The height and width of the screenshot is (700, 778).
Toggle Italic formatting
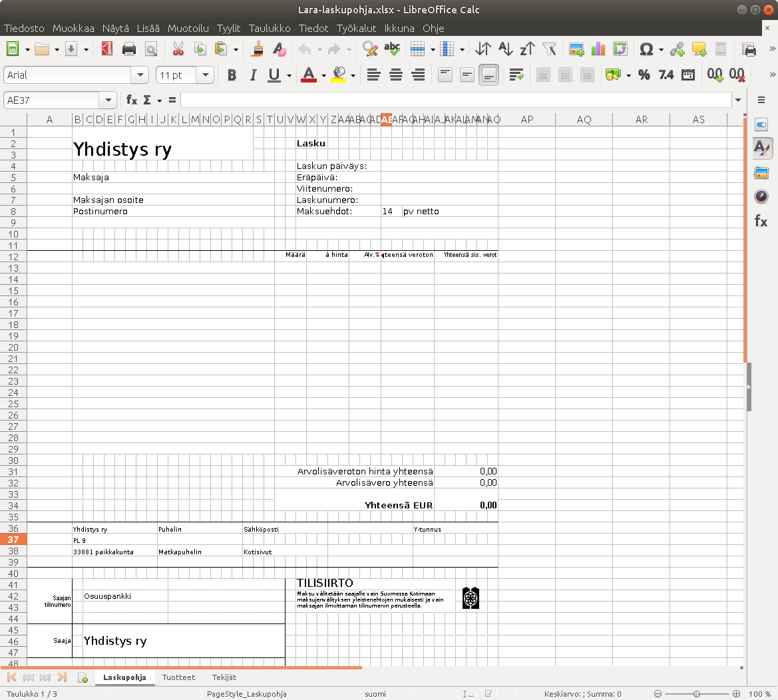(x=253, y=75)
